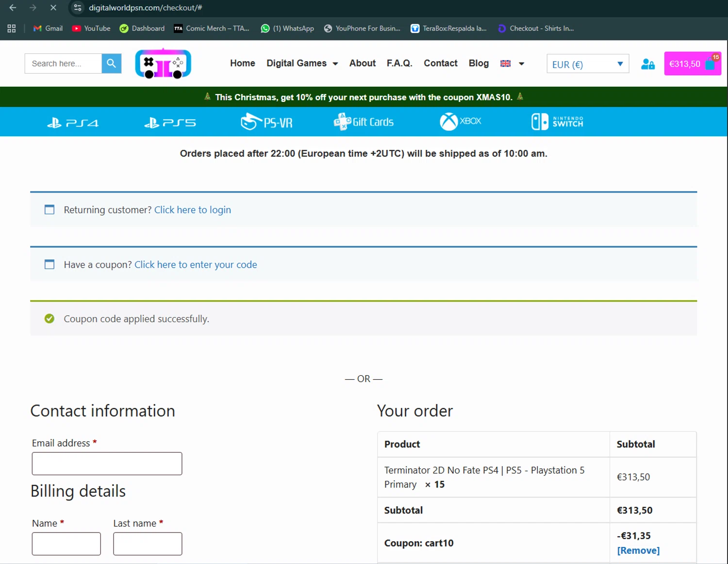Screen dimensions: 728x564
Task: Open the cart button showing €313,50
Action: (693, 64)
